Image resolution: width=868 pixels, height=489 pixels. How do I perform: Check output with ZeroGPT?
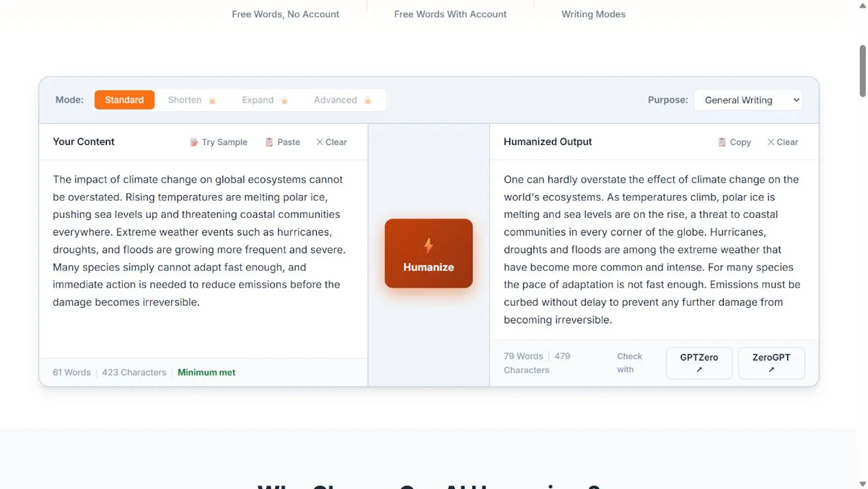click(x=771, y=363)
